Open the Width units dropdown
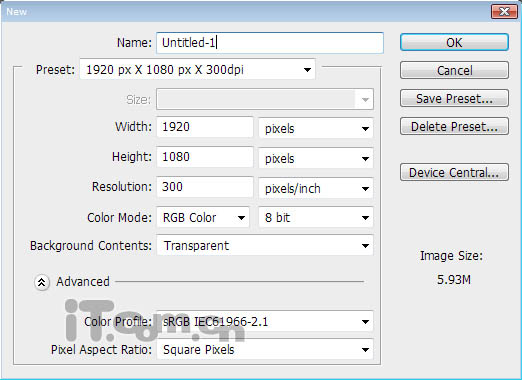522x380 pixels. pyautogui.click(x=316, y=128)
